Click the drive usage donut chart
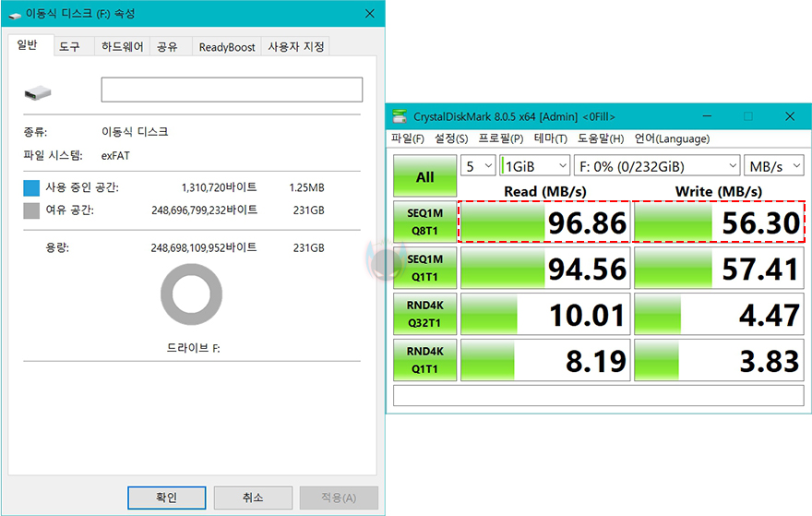 pyautogui.click(x=191, y=294)
